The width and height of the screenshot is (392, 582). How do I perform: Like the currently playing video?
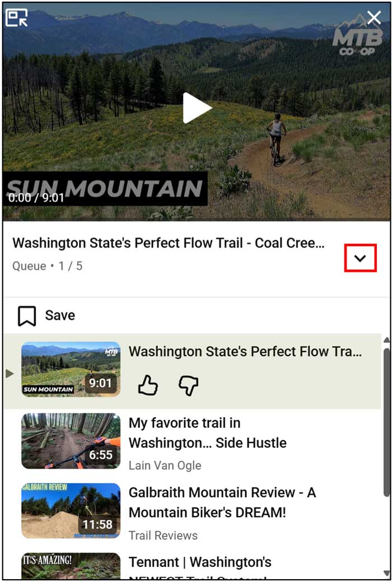[147, 386]
